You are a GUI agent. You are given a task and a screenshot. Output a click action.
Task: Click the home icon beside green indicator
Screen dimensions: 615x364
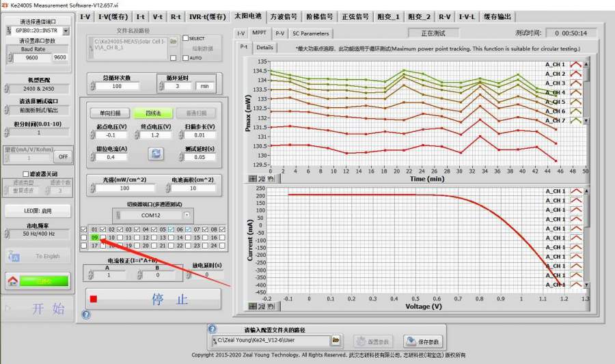(x=12, y=281)
